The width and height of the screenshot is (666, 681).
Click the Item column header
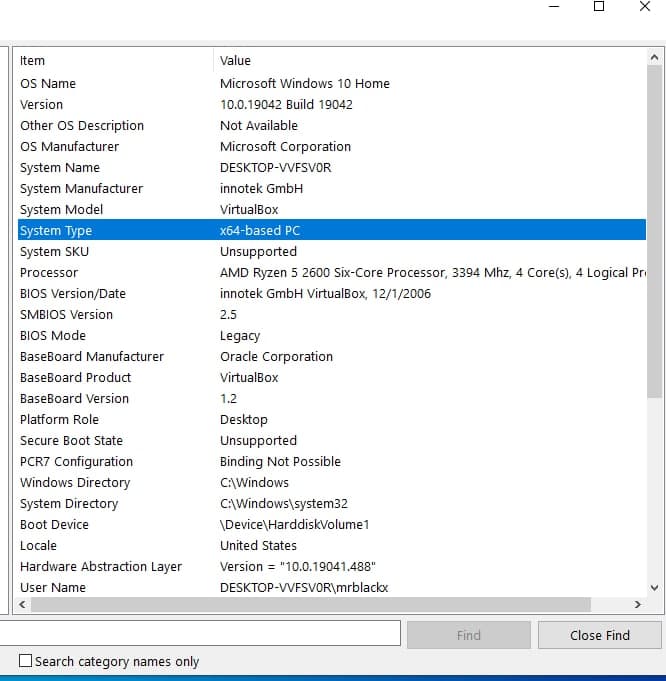(x=110, y=61)
